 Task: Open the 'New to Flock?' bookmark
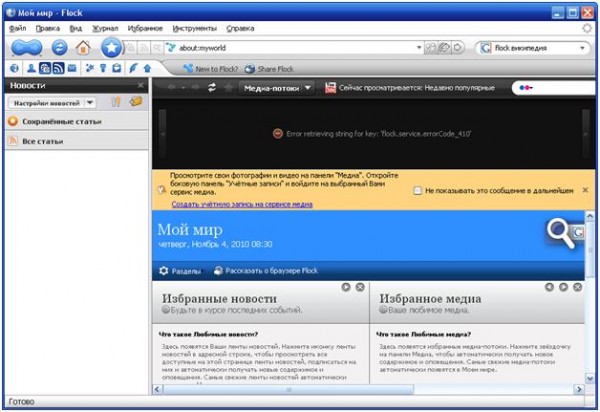(211, 69)
